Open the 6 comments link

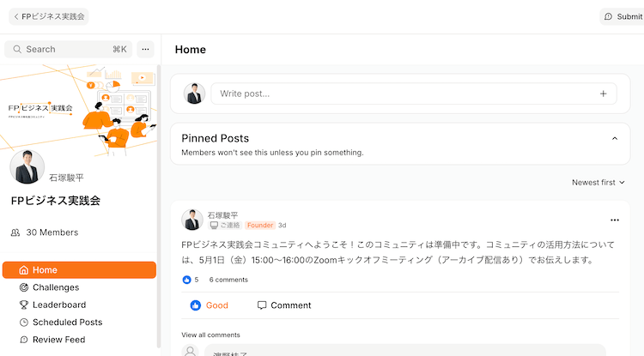(x=228, y=280)
